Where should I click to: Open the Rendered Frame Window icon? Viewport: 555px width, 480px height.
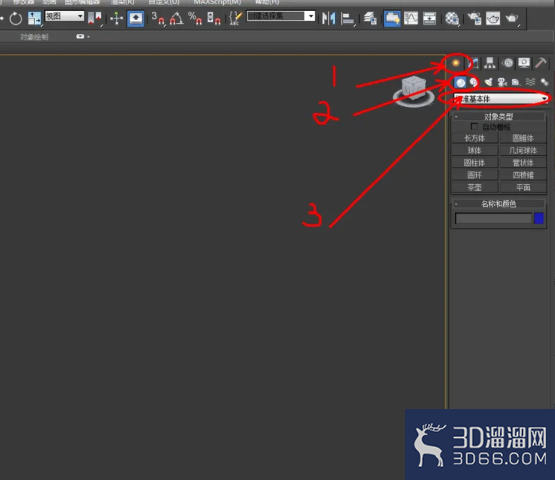pos(493,18)
